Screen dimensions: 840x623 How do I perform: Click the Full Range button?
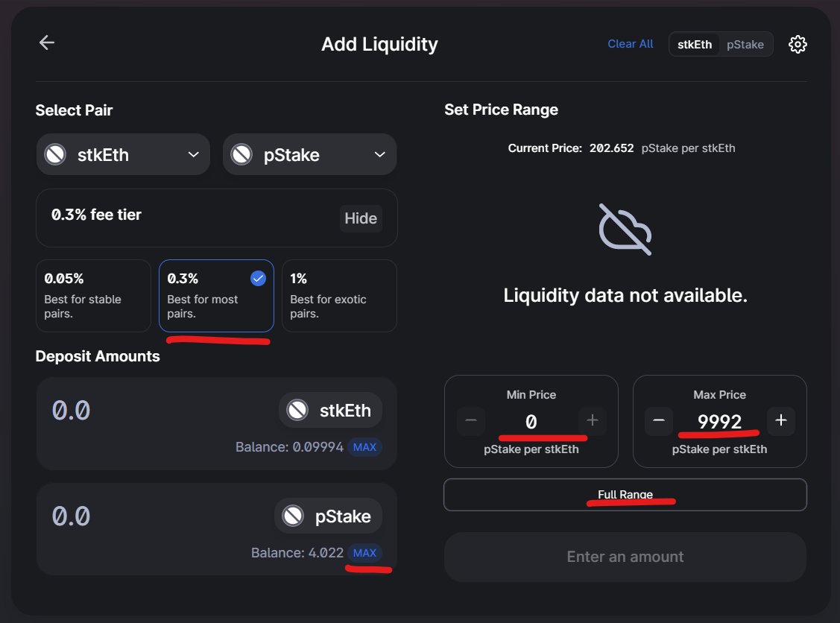(x=625, y=494)
